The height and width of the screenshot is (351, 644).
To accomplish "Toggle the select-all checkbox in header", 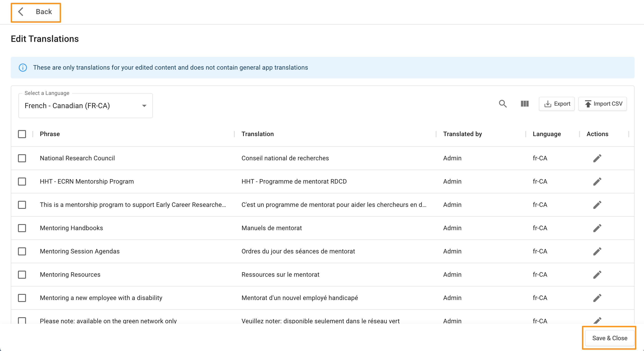I will (22, 134).
